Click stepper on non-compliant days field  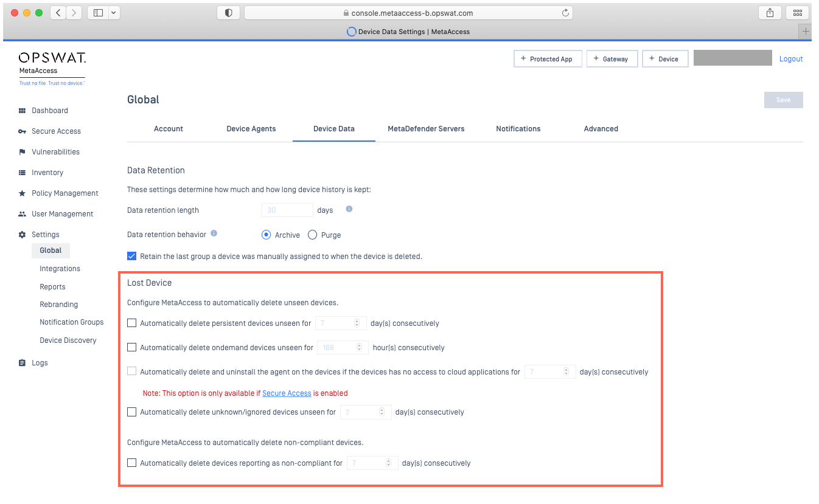tap(389, 463)
